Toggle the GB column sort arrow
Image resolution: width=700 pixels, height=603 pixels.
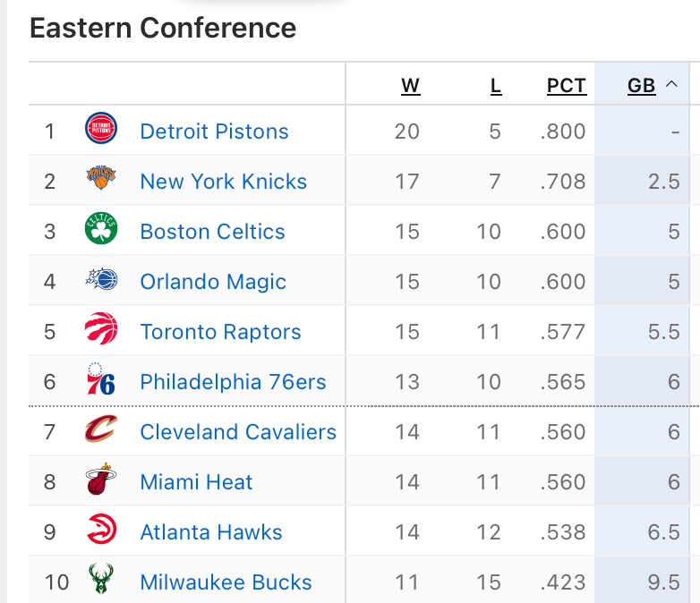coord(671,85)
